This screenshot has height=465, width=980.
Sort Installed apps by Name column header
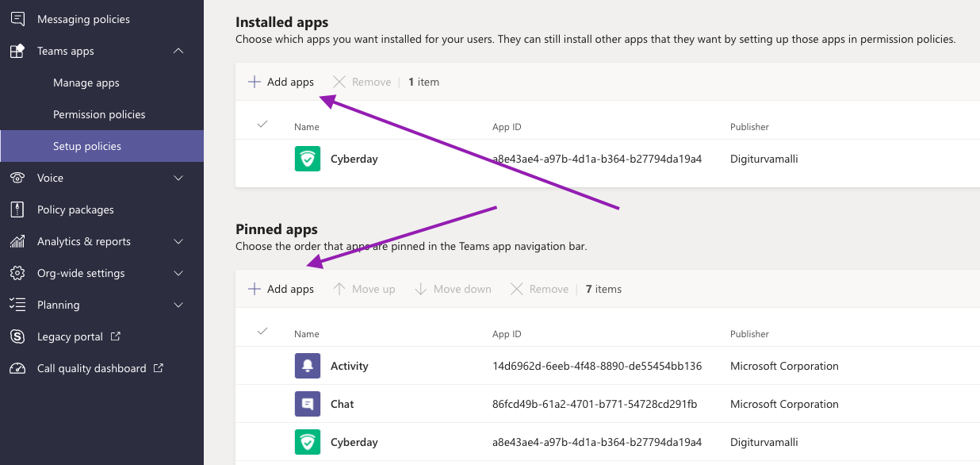[x=307, y=127]
